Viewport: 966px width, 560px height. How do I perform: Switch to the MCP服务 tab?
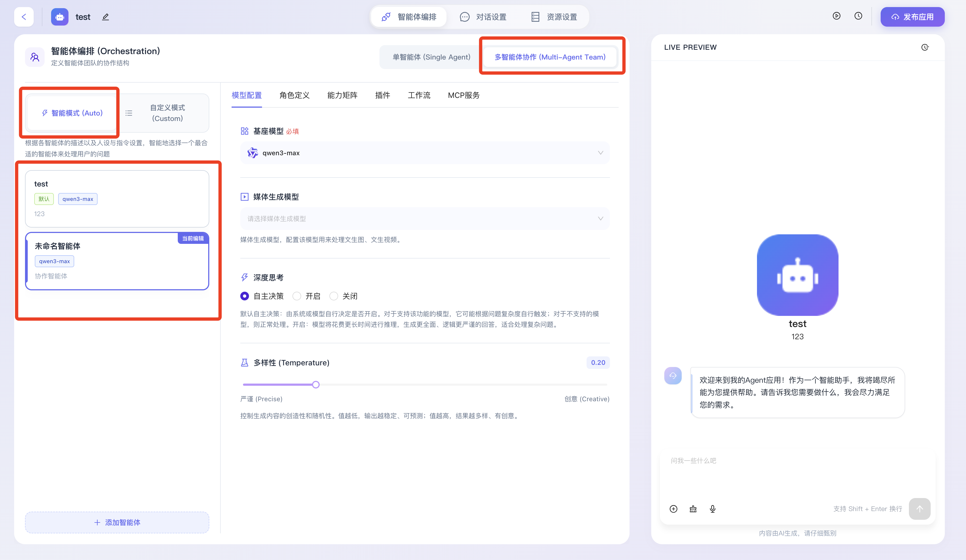pos(463,95)
